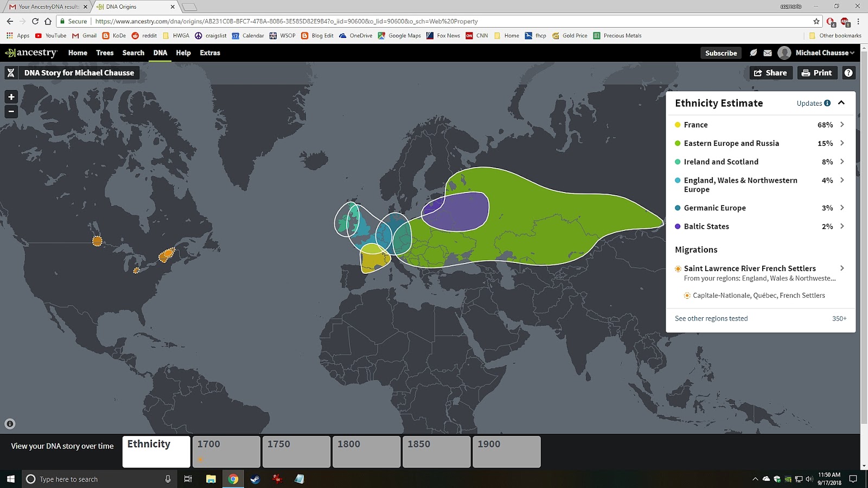Select the 1700 timeline period
Image resolution: width=868 pixels, height=488 pixels.
tap(226, 451)
